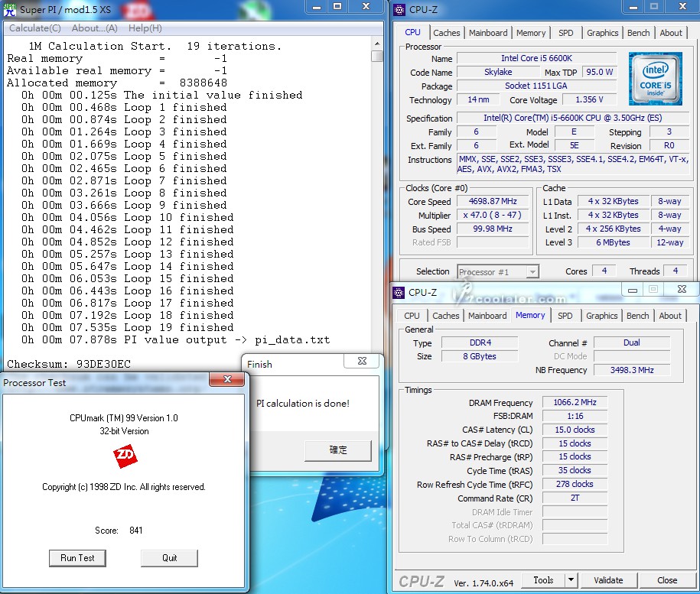Click the Channel # Dual field
This screenshot has width=700, height=594.
click(x=632, y=342)
